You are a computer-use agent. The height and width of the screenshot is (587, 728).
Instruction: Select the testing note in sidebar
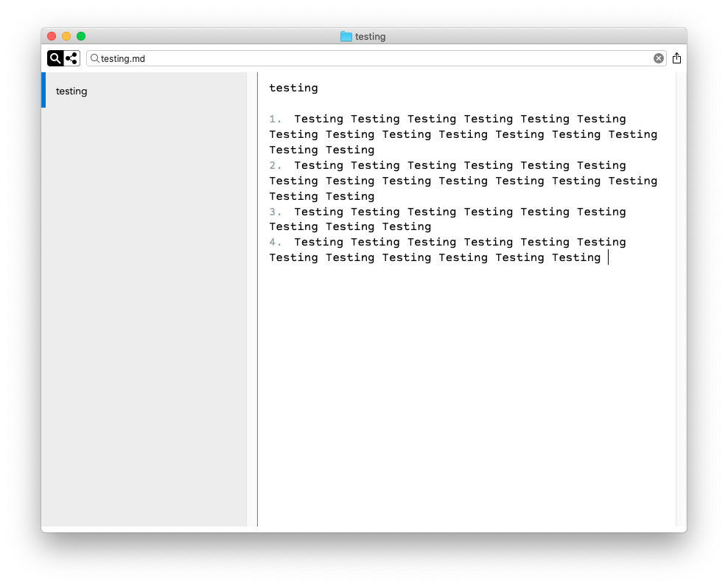point(71,91)
